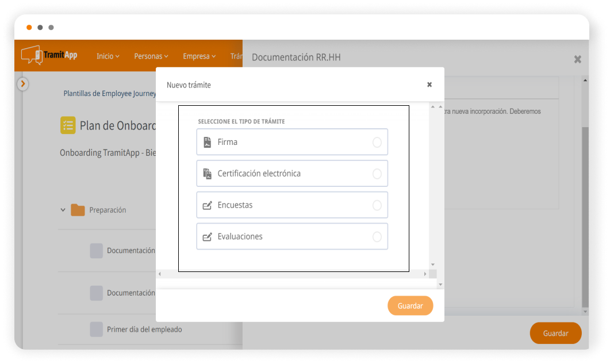The image size is (610, 364).
Task: Click the Primer día del empleado item icon
Action: click(97, 329)
